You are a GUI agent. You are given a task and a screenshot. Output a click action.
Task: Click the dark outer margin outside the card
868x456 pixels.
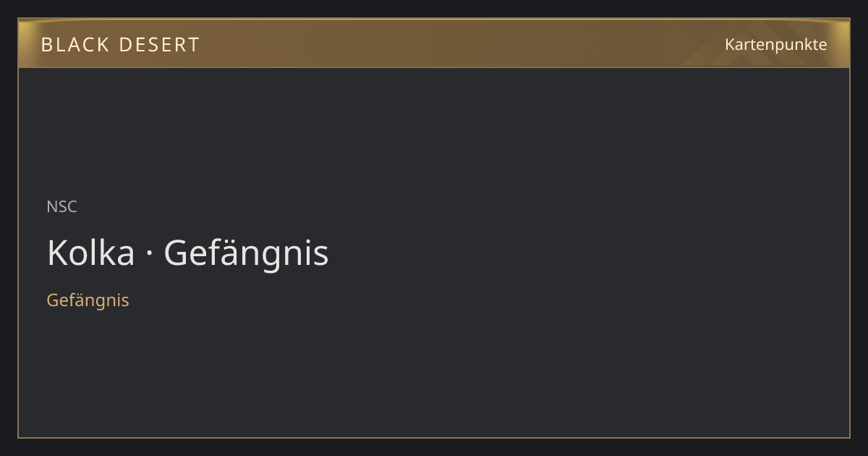pos(434,447)
